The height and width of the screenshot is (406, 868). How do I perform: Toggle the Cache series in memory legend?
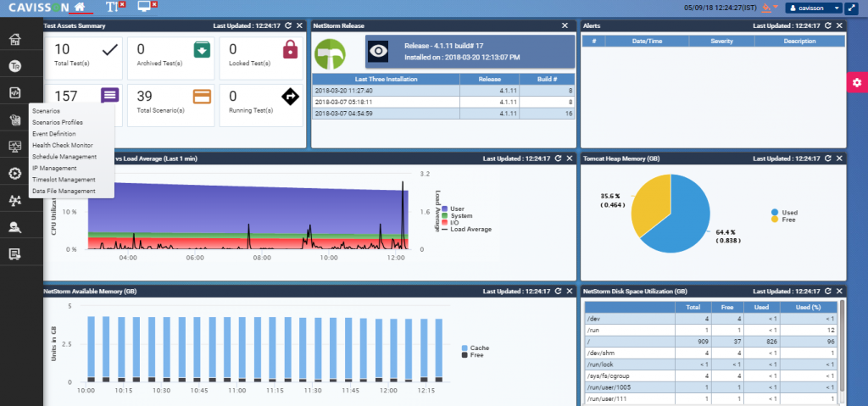tap(475, 348)
